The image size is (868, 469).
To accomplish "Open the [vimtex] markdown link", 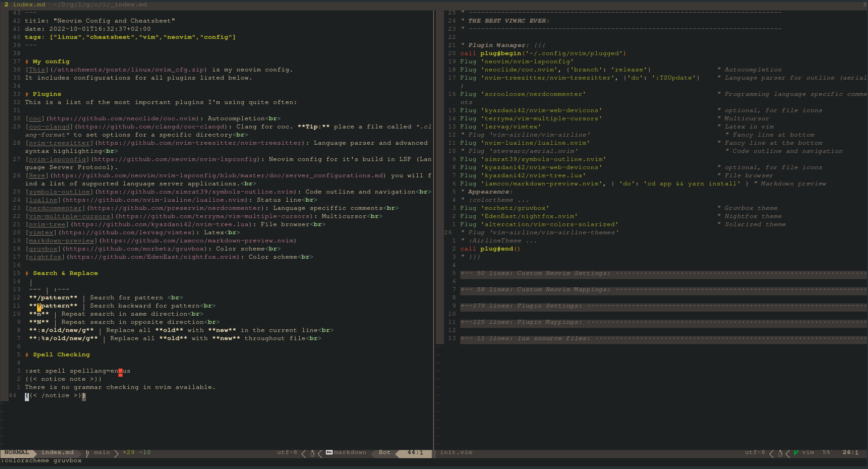I will click(x=41, y=232).
